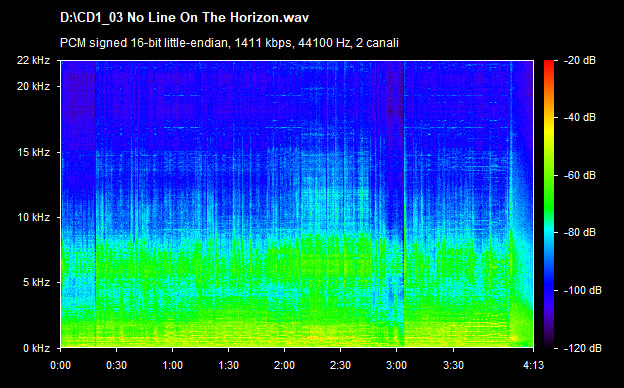
Task: Click the 5 kHz frequency axis label
Action: [36, 283]
